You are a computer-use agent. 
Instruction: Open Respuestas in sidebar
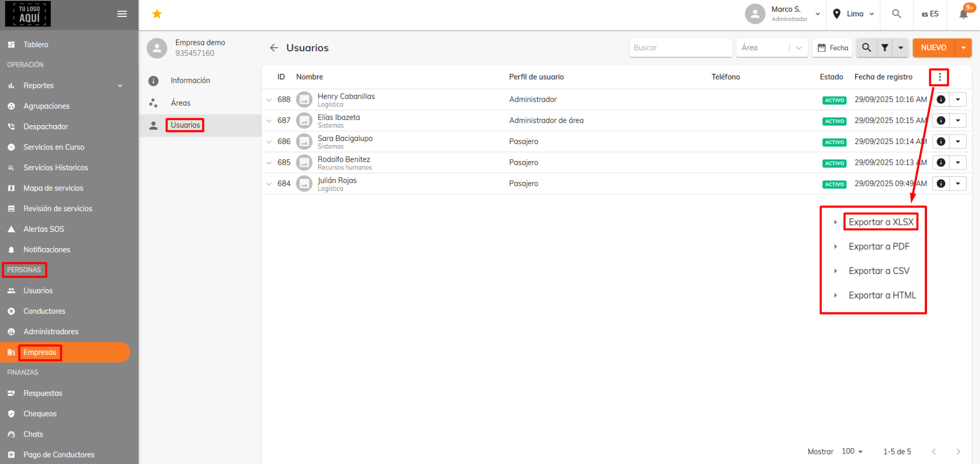click(x=43, y=393)
